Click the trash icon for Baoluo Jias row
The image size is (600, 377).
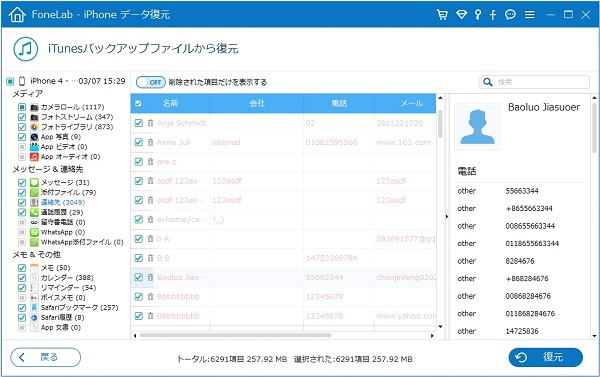pyautogui.click(x=150, y=277)
